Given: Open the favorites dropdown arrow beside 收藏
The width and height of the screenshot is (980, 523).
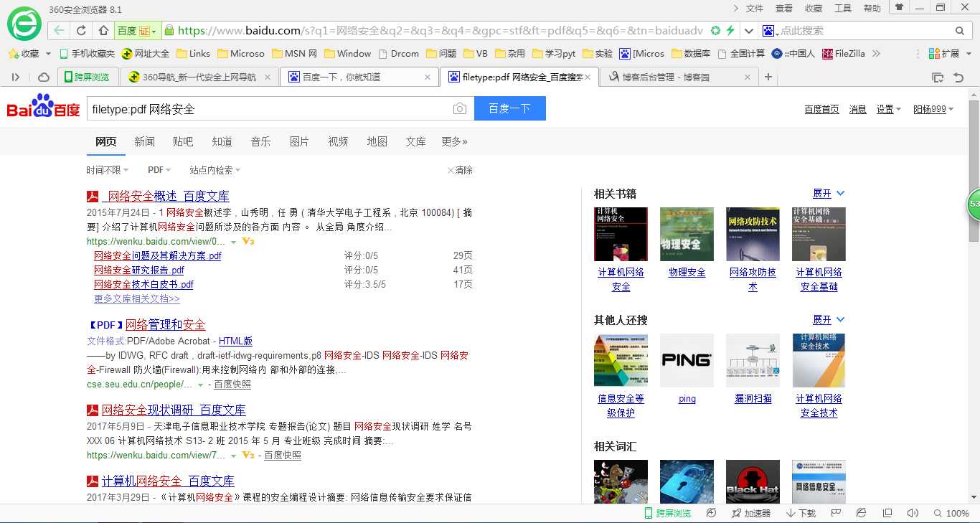Looking at the screenshot, I should [x=48, y=54].
